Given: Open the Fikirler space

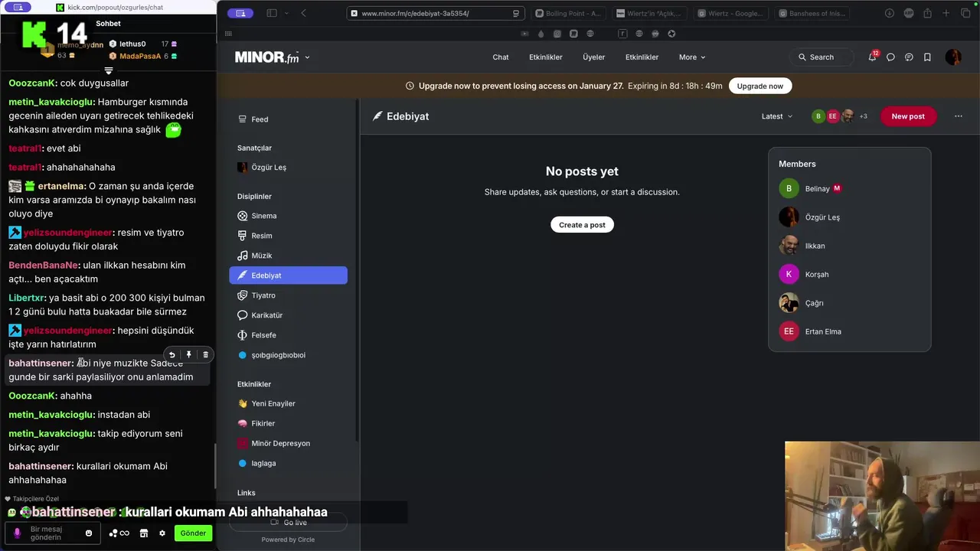Looking at the screenshot, I should click(x=288, y=424).
